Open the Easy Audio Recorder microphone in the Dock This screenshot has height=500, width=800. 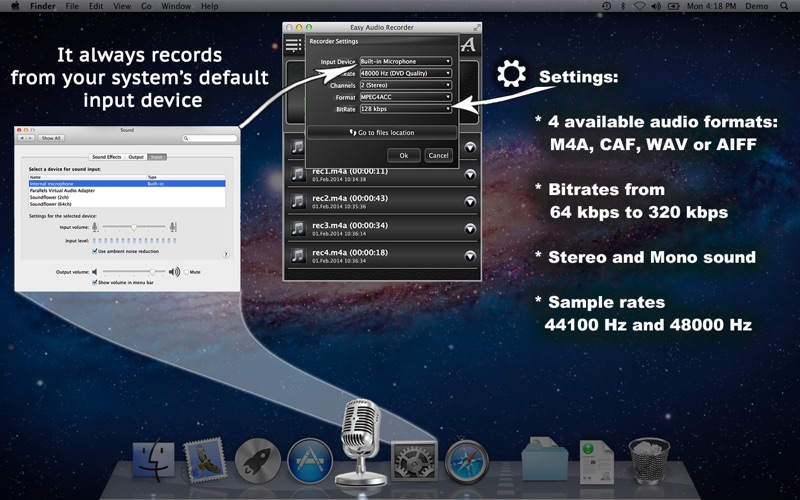tap(361, 441)
